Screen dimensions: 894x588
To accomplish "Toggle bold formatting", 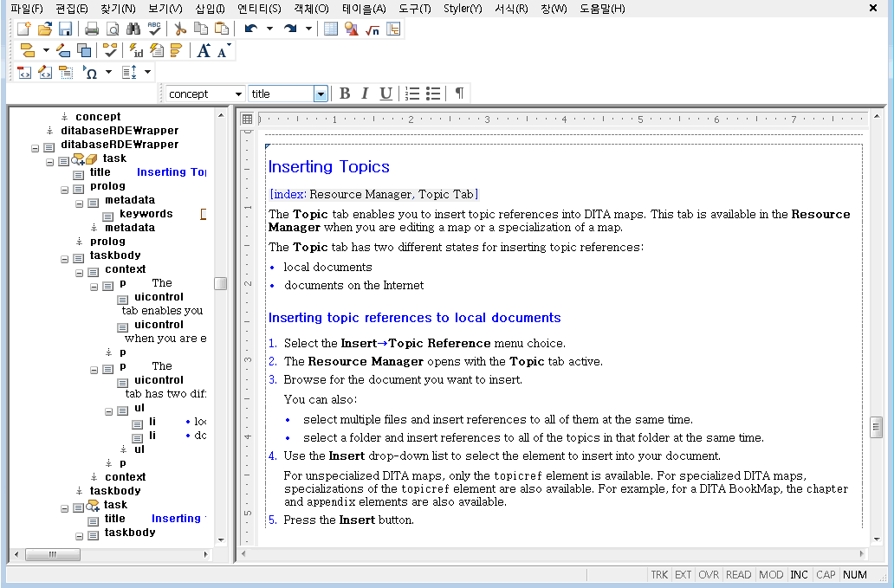I will coord(345,94).
